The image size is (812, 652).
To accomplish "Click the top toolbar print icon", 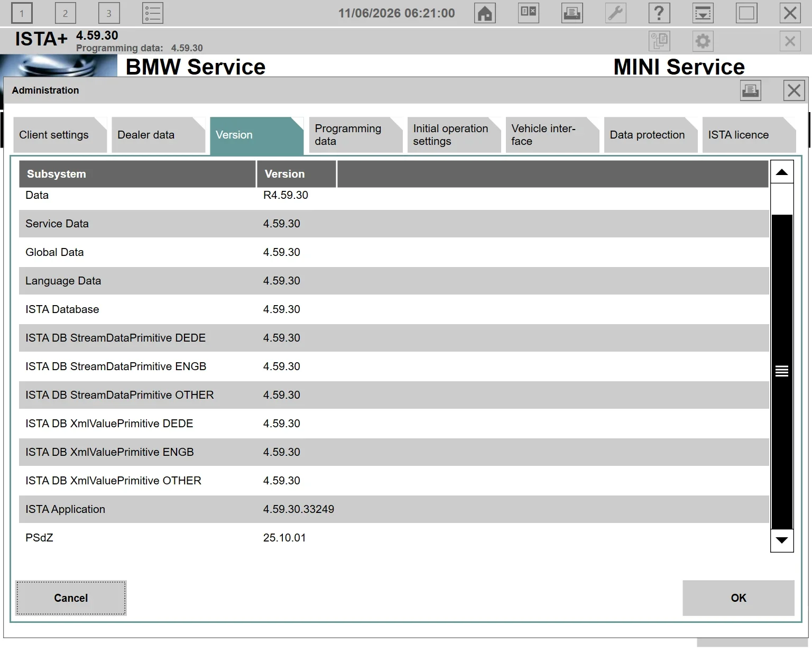I will [x=572, y=13].
